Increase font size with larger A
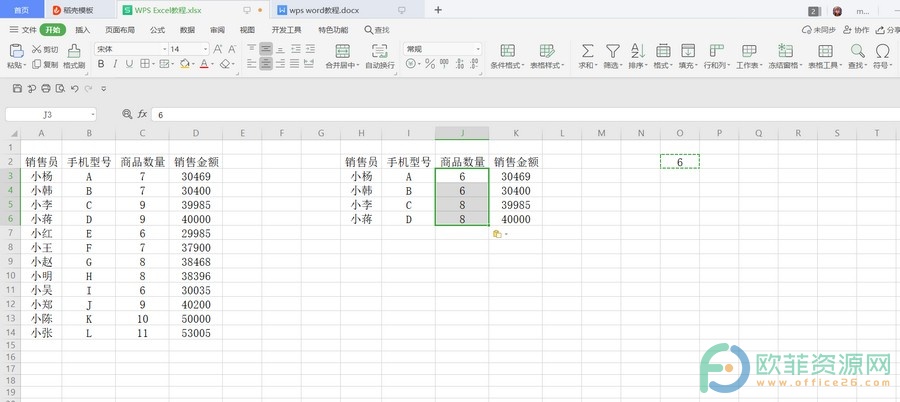The image size is (900, 402). click(x=218, y=49)
